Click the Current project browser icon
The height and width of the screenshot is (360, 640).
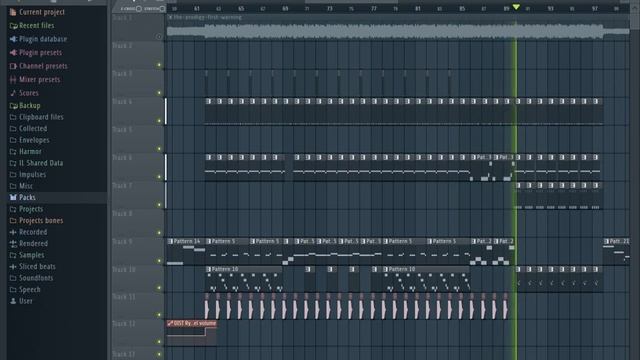pos(13,12)
